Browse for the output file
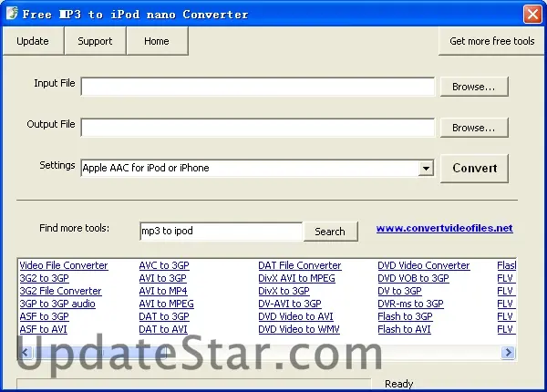The image size is (547, 392). coord(474,128)
